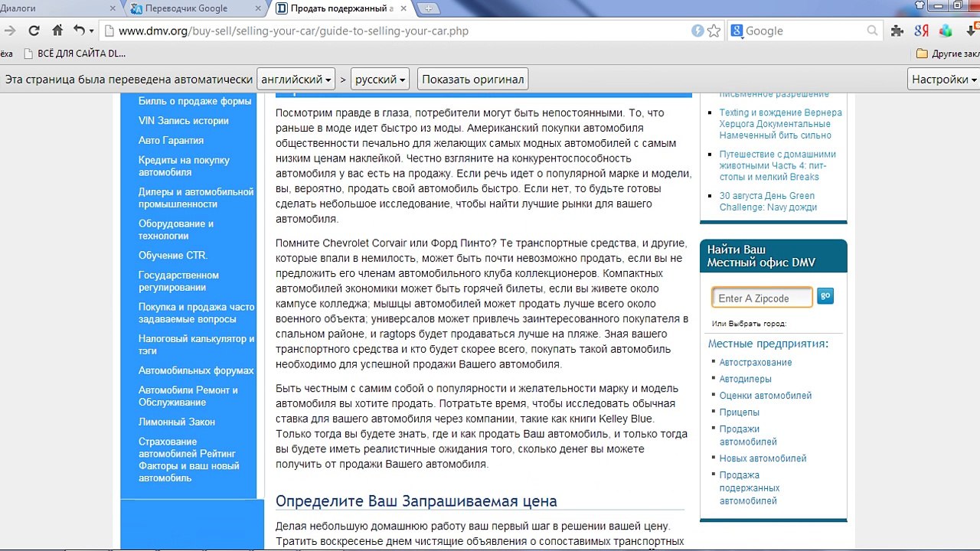Reload the current page

click(x=34, y=31)
